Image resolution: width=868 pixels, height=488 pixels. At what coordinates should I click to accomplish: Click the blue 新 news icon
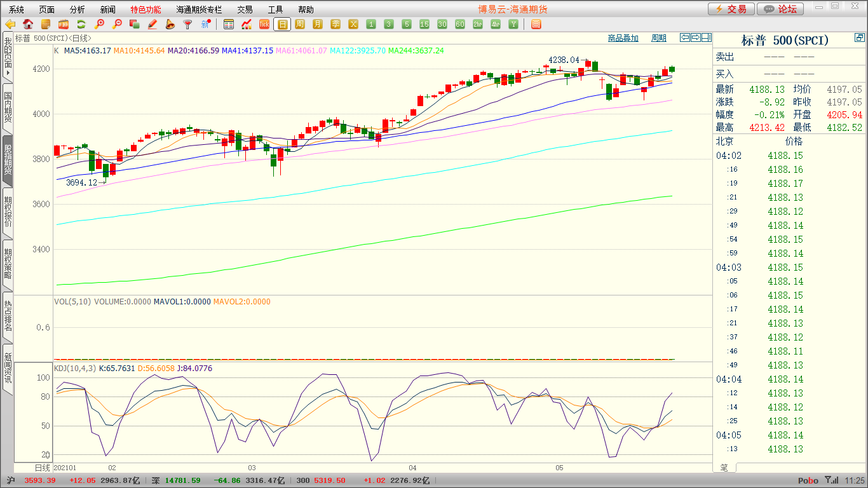205,24
